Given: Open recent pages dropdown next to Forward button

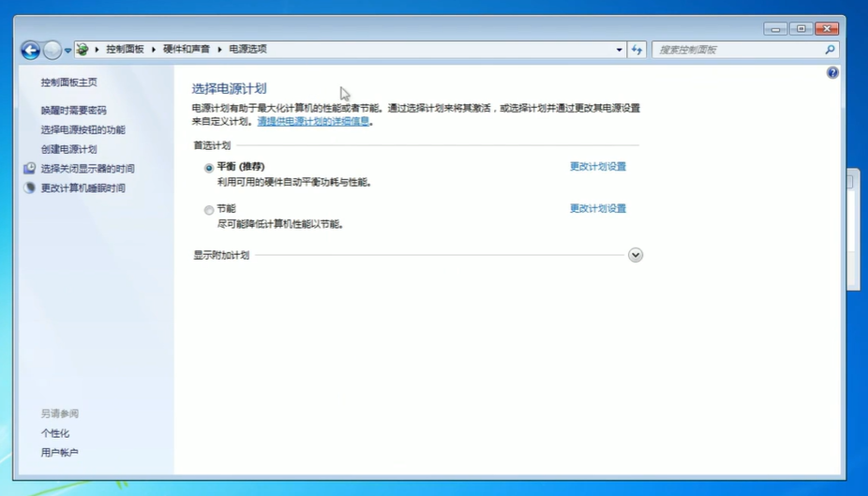Looking at the screenshot, I should coord(67,51).
